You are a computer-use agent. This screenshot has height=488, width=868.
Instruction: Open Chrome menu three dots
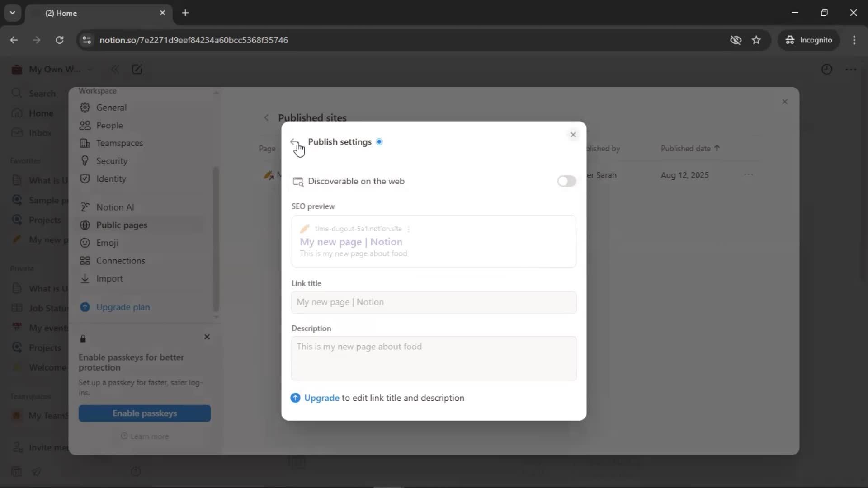click(854, 40)
